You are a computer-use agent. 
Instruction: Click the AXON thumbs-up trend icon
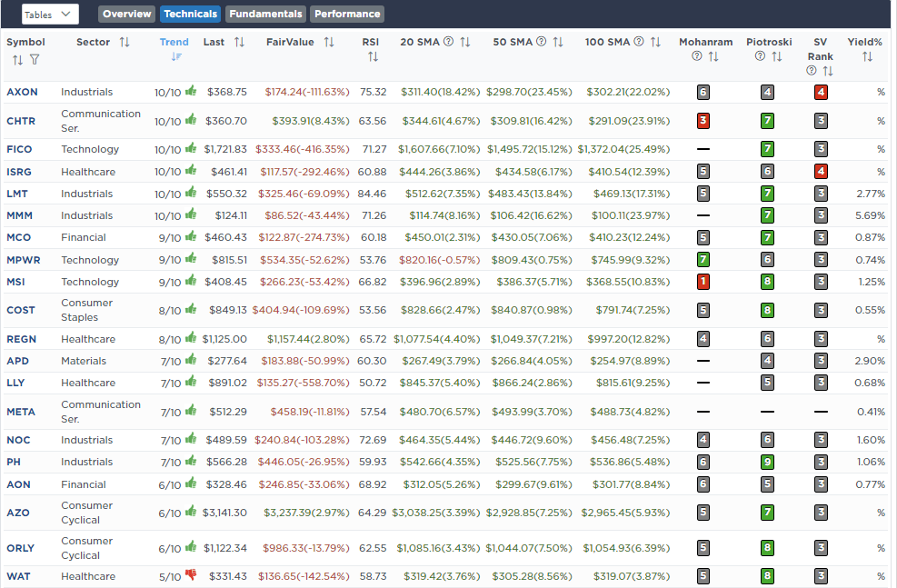[x=191, y=91]
